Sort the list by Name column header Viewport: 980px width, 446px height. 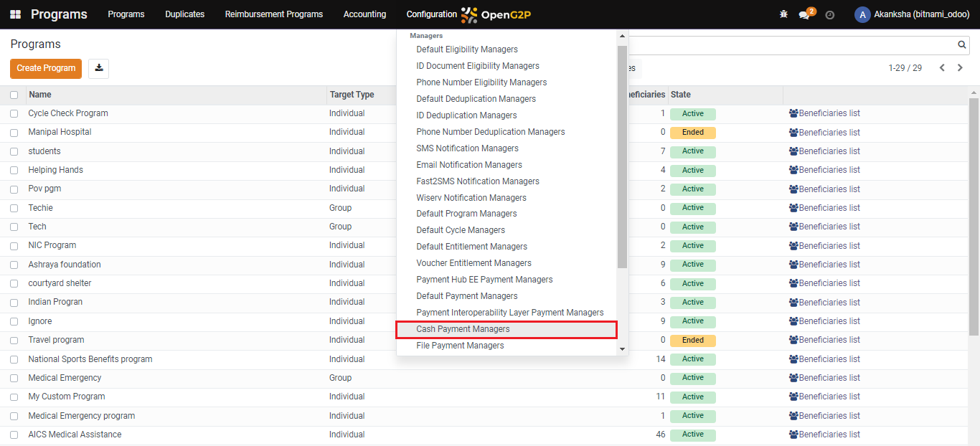[40, 95]
